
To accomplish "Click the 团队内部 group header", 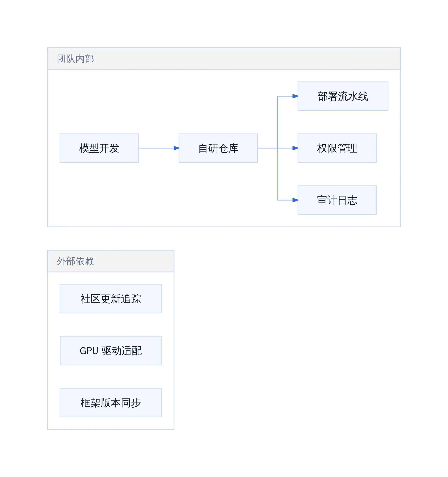I will 224,58.
